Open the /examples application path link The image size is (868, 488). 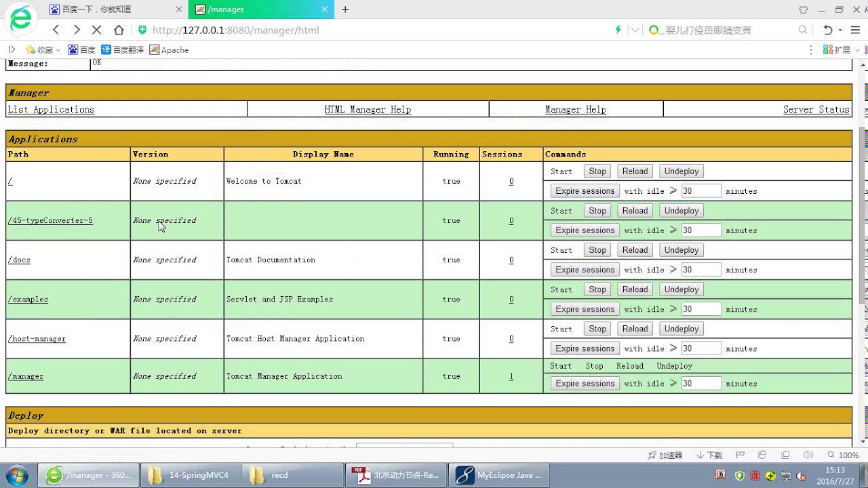click(28, 299)
